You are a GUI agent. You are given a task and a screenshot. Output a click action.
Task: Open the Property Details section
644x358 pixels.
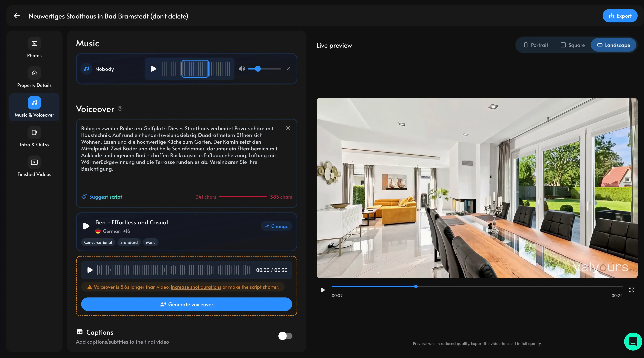pyautogui.click(x=34, y=78)
